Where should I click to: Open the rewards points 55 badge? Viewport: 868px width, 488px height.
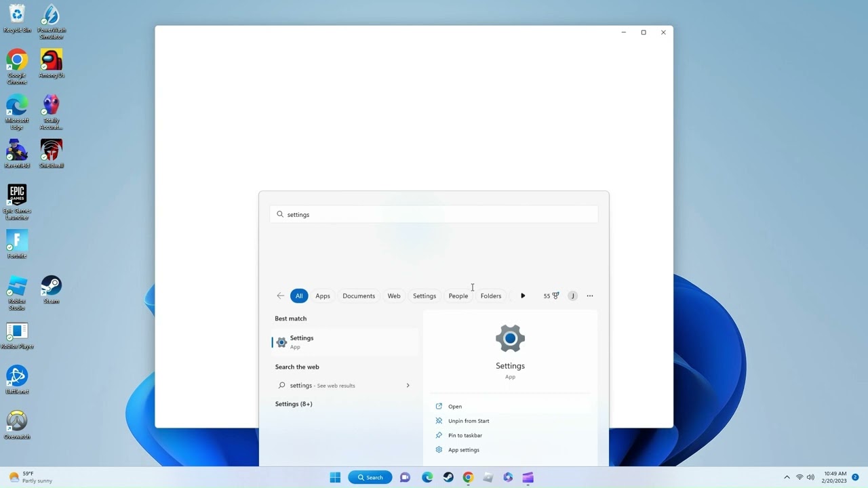pos(551,296)
